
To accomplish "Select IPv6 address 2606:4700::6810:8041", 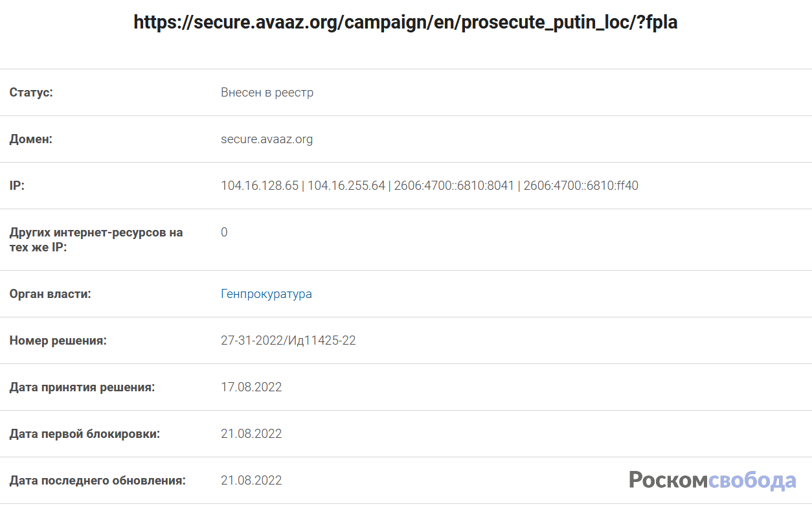I will coord(453,186).
